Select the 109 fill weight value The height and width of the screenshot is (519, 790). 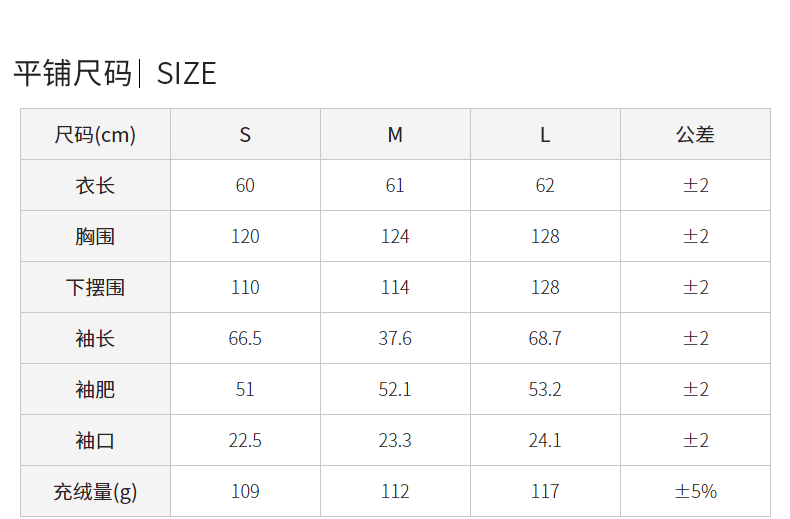point(245,491)
